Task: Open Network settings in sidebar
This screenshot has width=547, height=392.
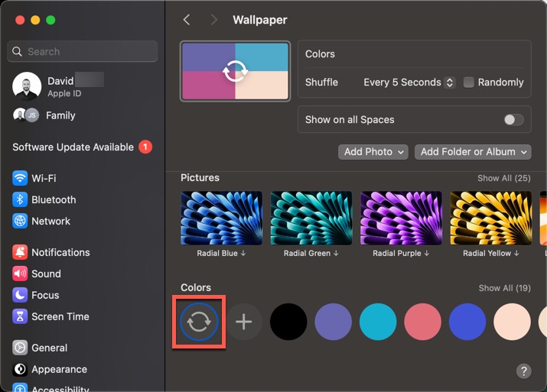Action: tap(41, 221)
